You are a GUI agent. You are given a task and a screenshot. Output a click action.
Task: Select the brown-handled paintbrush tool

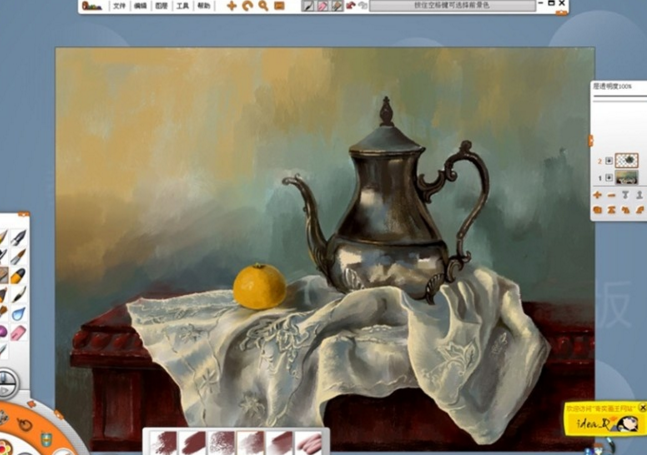click(18, 257)
